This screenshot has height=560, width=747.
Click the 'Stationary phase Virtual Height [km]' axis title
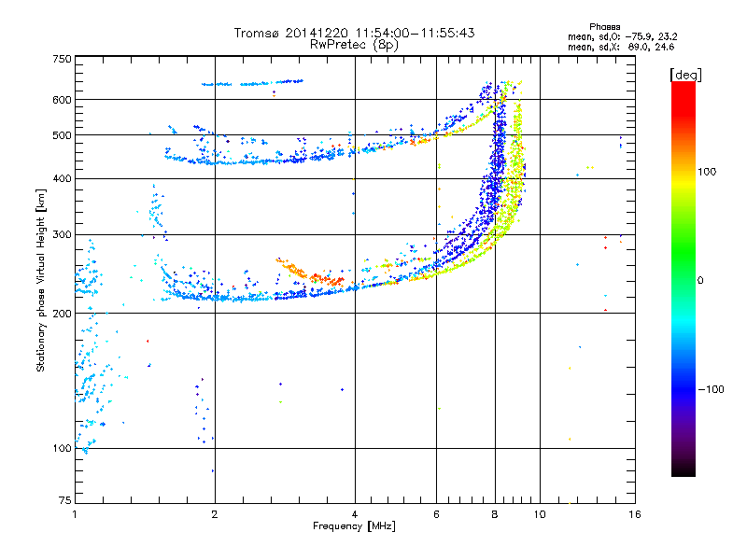coord(41,280)
